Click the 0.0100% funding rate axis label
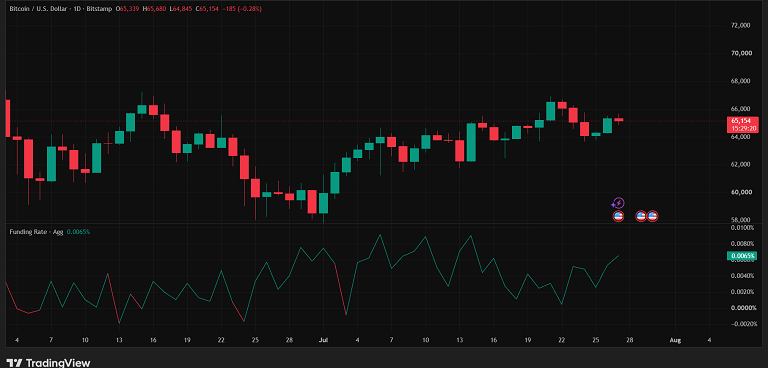The width and height of the screenshot is (768, 368). pyautogui.click(x=743, y=228)
